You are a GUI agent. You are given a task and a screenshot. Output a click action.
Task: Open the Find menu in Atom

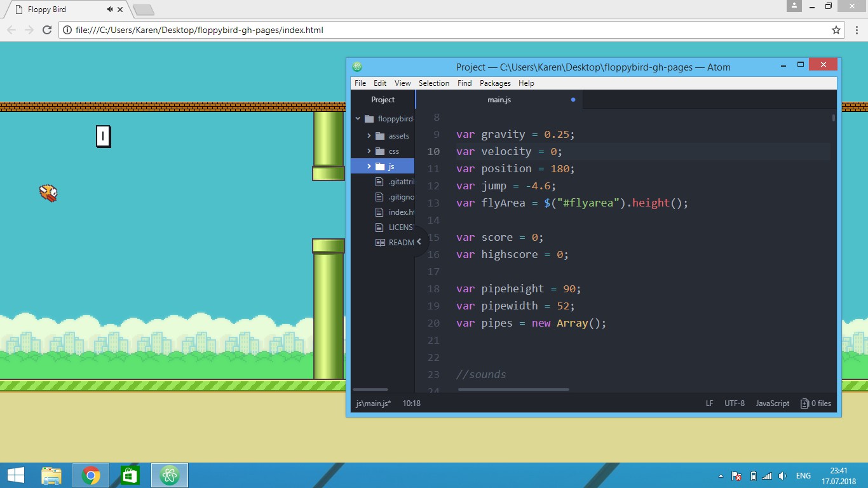465,83
